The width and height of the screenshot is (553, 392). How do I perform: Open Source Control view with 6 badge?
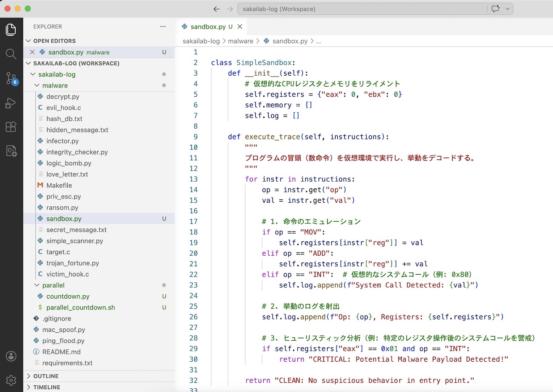(11, 78)
